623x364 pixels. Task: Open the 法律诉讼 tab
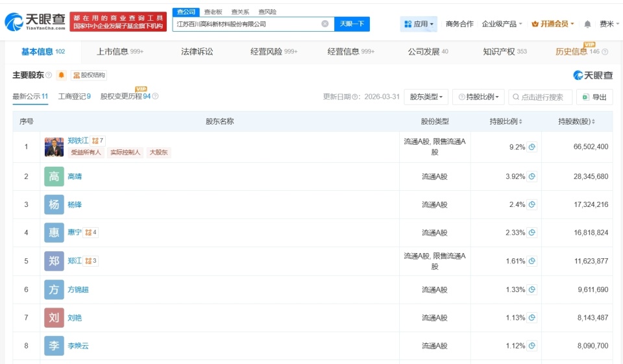pos(197,52)
